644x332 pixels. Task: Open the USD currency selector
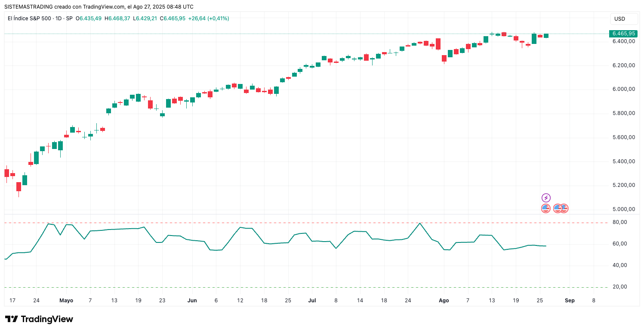point(624,19)
